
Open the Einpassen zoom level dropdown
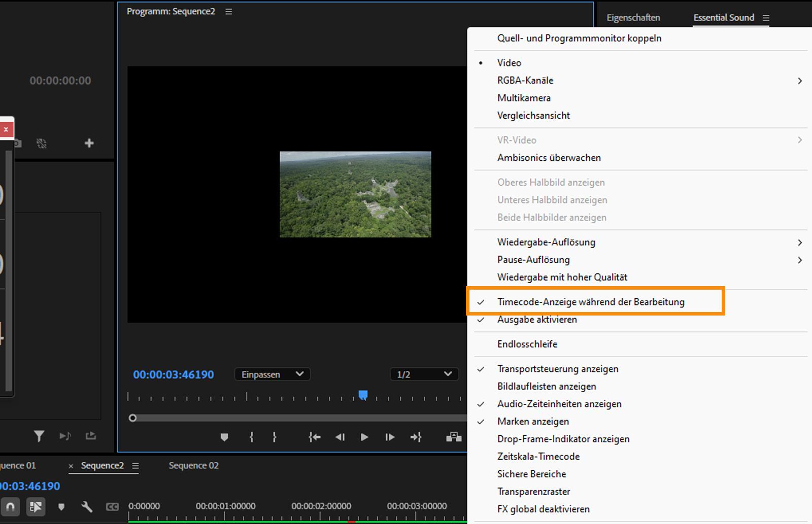pos(272,374)
